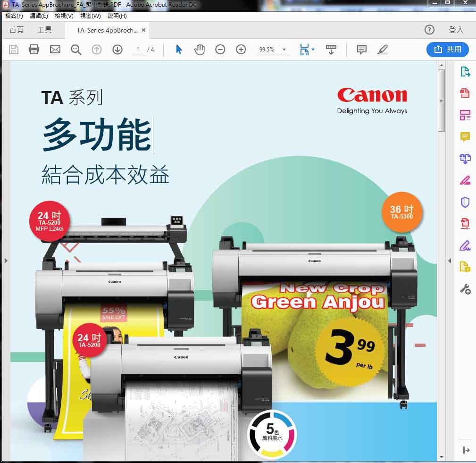Open the 檢視(V) menu
476x463 pixels.
(64, 16)
